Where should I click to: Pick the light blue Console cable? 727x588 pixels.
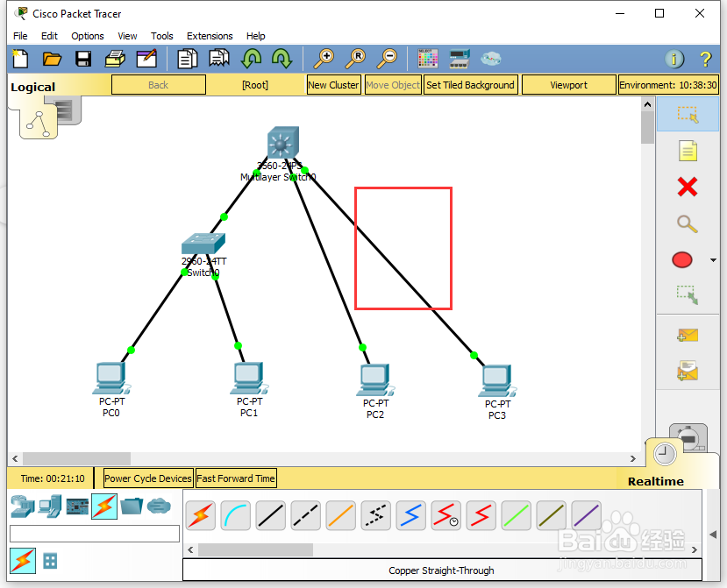coord(236,515)
